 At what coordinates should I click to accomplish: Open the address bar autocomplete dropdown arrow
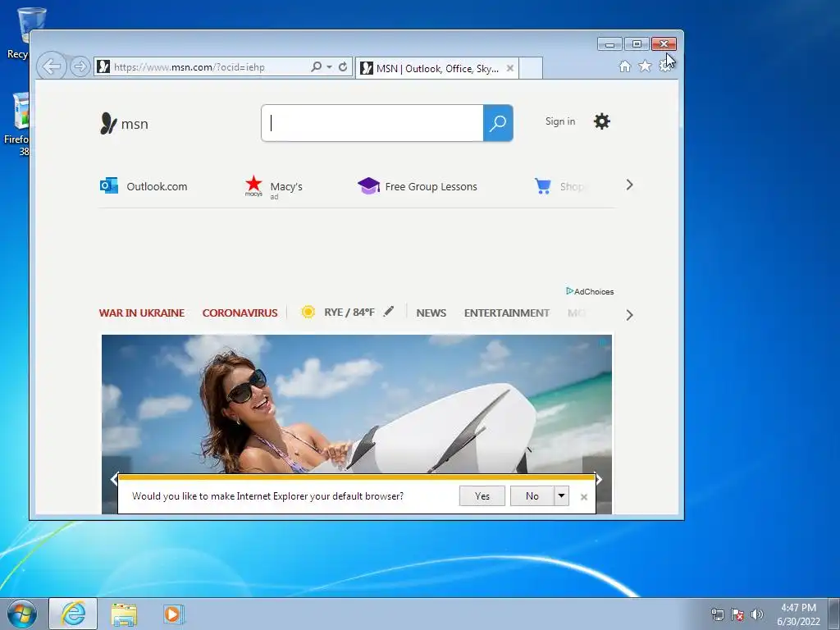[x=329, y=67]
